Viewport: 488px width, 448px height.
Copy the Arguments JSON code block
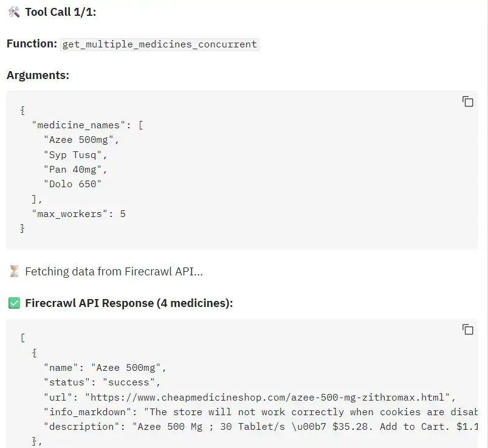tap(467, 102)
